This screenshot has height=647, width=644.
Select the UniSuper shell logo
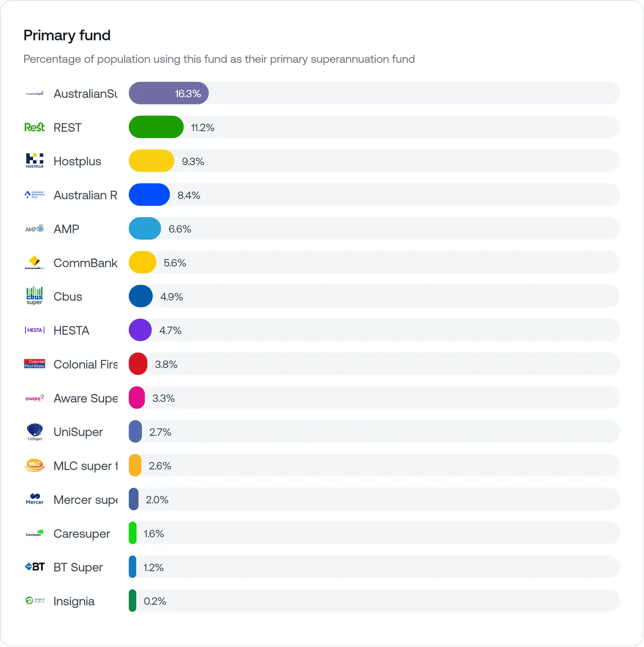[x=34, y=431]
